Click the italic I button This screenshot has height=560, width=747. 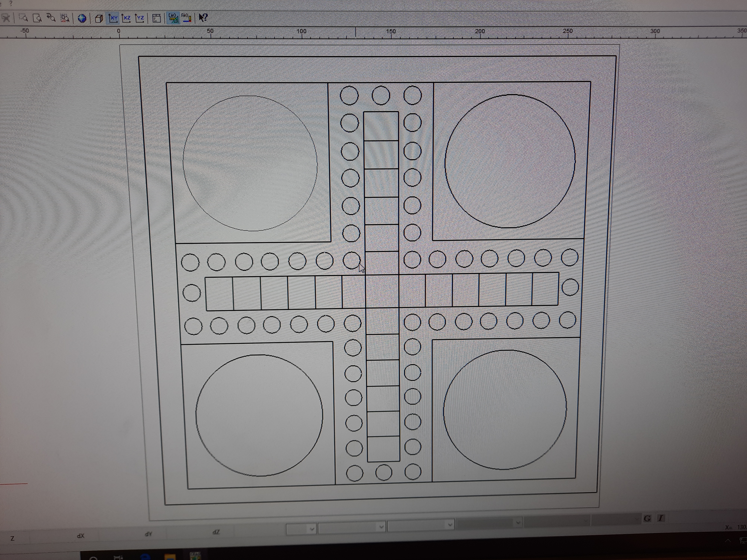pos(661,518)
